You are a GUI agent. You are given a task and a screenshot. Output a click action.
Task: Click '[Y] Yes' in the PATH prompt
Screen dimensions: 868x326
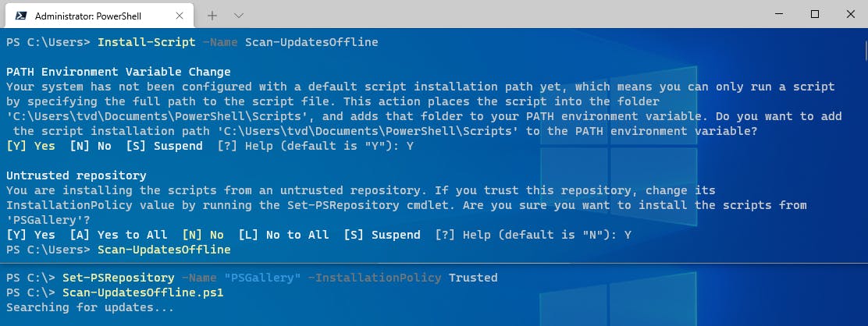pos(30,146)
